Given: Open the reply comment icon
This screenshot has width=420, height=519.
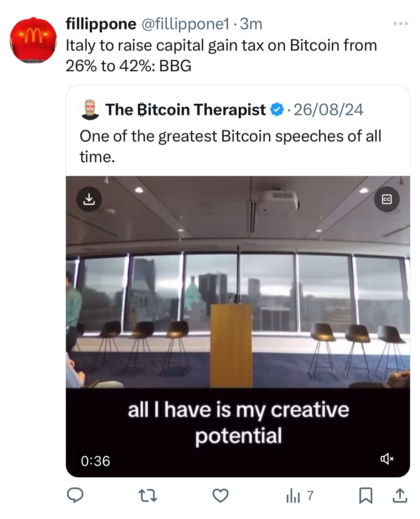Looking at the screenshot, I should (75, 495).
